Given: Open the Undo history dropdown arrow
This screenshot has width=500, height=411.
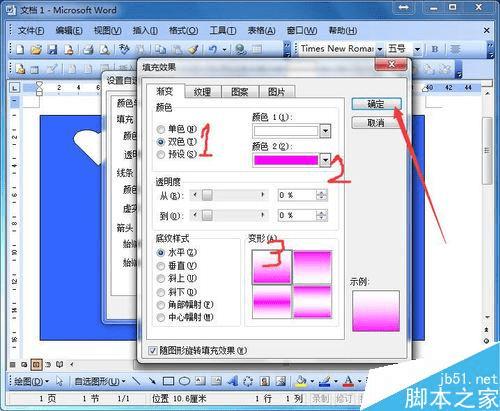Looking at the screenshot, I should [224, 50].
